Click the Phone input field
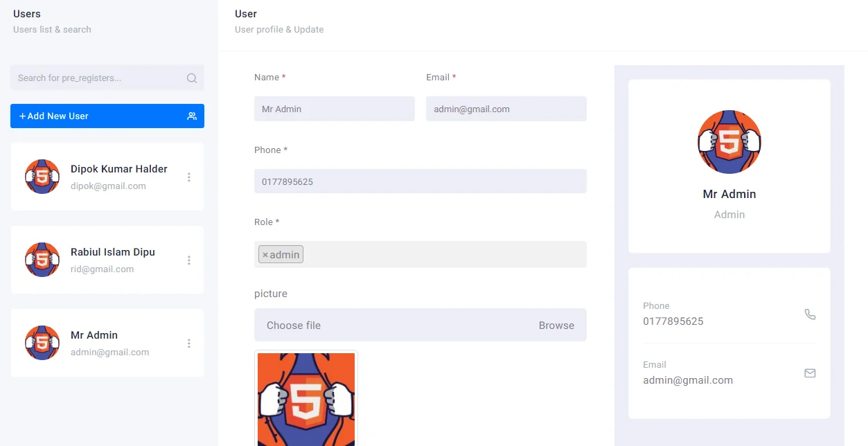Screen dimensions: 868x446 pyautogui.click(x=420, y=181)
